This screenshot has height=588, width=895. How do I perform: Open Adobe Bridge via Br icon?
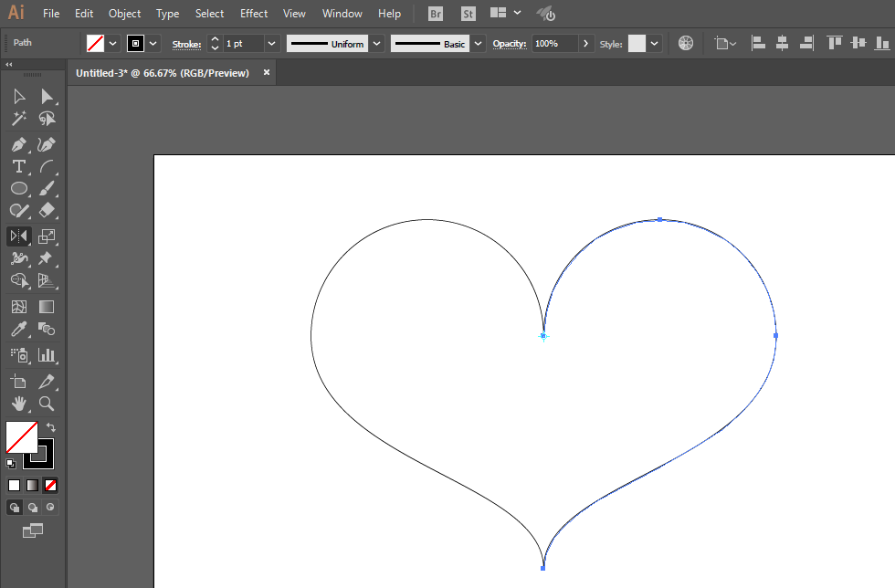tap(436, 14)
